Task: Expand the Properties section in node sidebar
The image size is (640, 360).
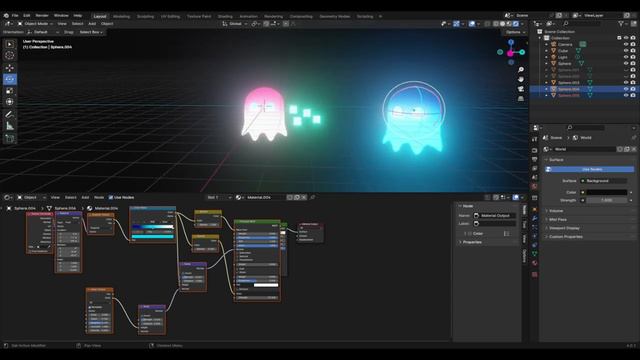Action: (x=471, y=242)
